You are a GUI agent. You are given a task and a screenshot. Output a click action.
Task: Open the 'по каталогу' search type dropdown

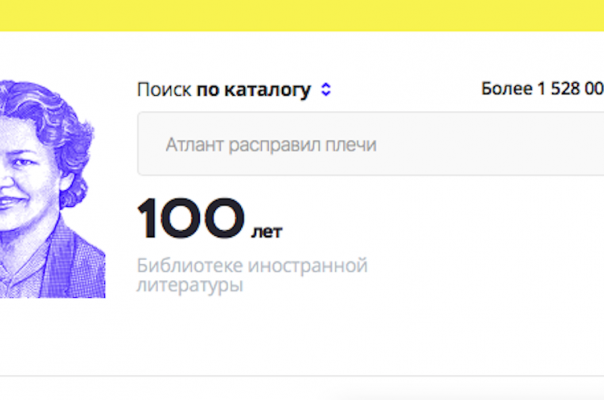click(264, 90)
